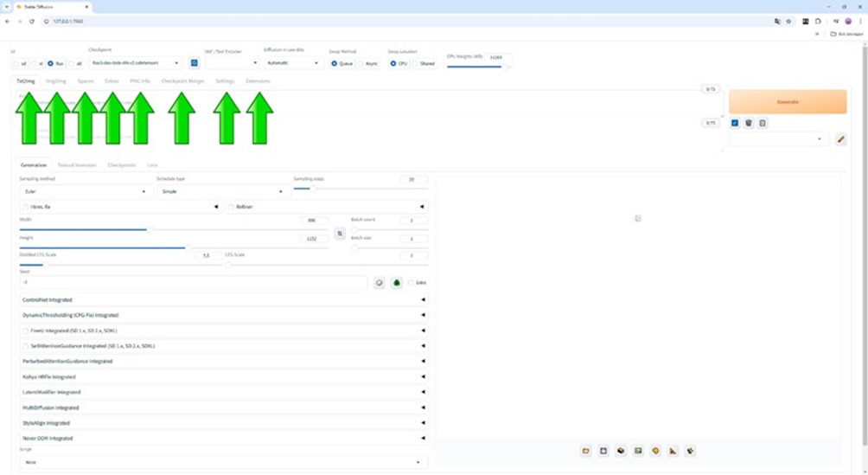Send image to img2img tab icon
Image resolution: width=868 pixels, height=475 pixels.
point(638,451)
